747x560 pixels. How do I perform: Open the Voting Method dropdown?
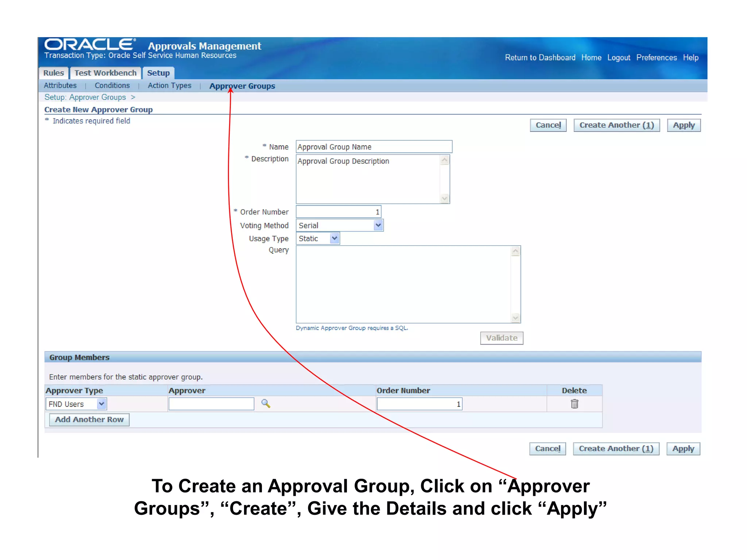[x=378, y=225]
